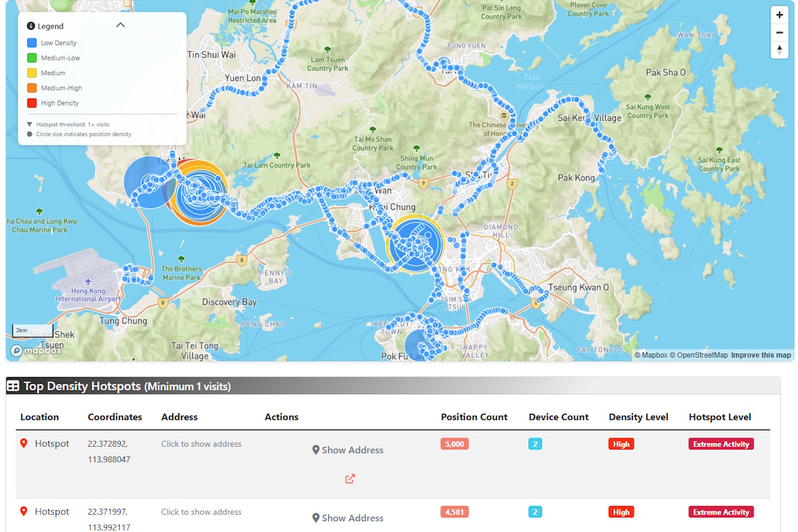Click first row red location pin
798x532 pixels.
tap(24, 444)
